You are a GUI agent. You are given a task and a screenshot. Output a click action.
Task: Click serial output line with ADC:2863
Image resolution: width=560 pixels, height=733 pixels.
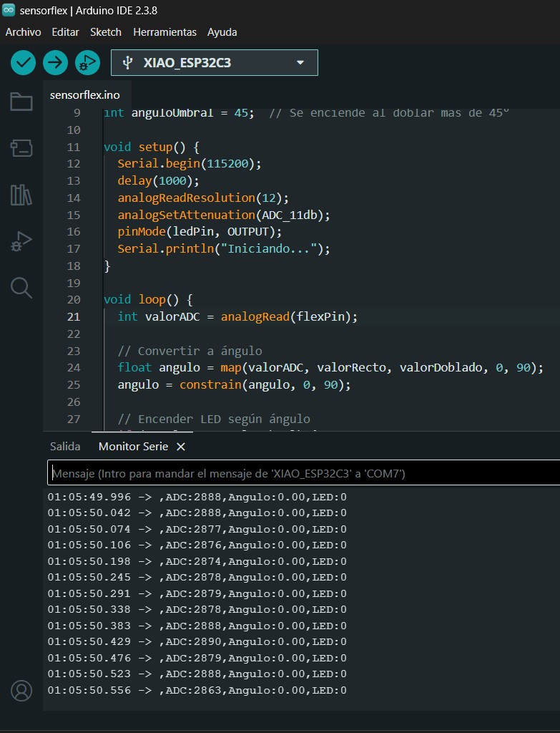(197, 691)
